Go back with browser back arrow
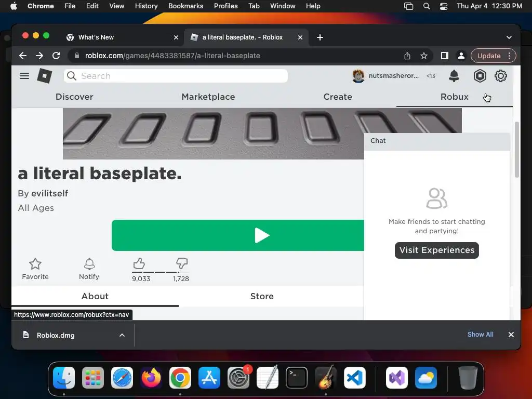Viewport: 532px width, 399px height. (x=23, y=56)
